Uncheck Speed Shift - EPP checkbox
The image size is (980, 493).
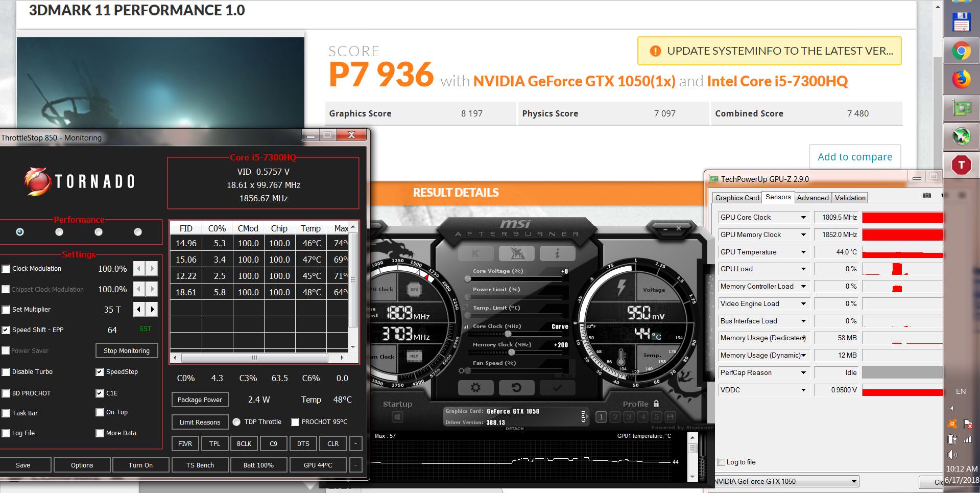[x=6, y=330]
